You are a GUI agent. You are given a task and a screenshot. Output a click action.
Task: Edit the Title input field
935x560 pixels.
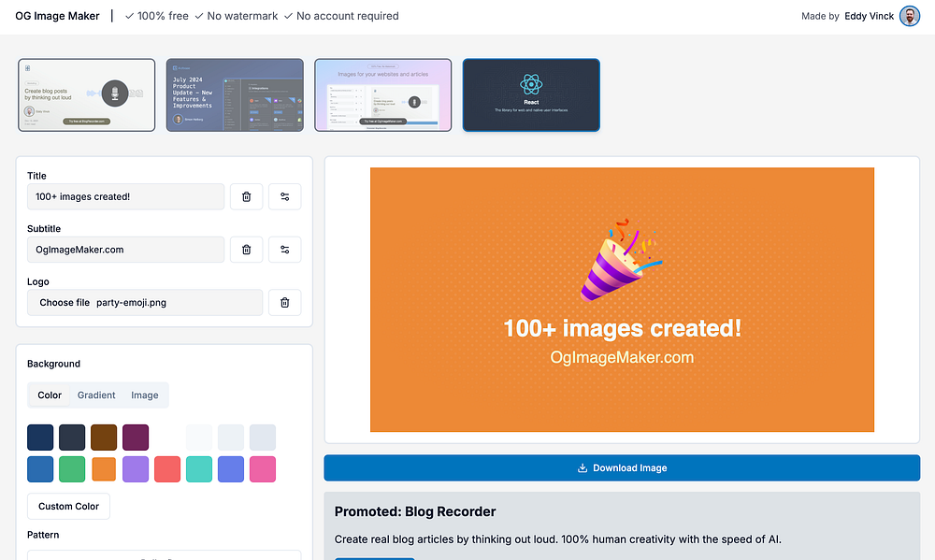tap(126, 197)
